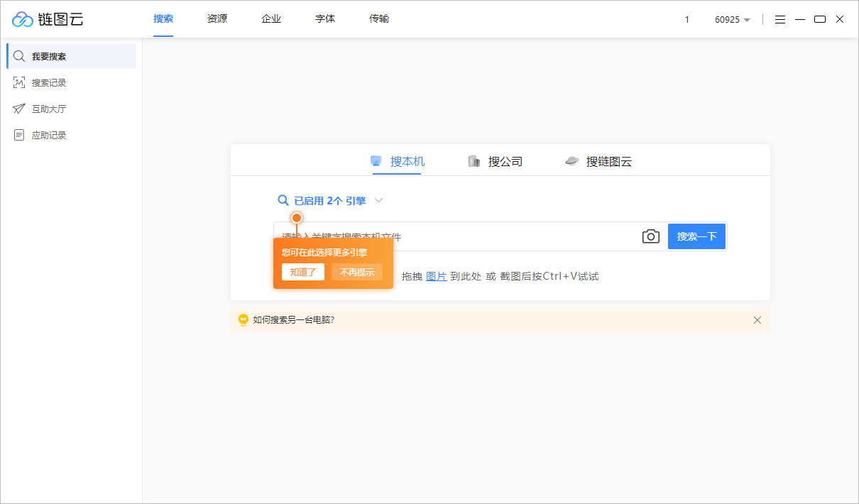Open the 传输 menu item
The image size is (859, 504).
379,18
